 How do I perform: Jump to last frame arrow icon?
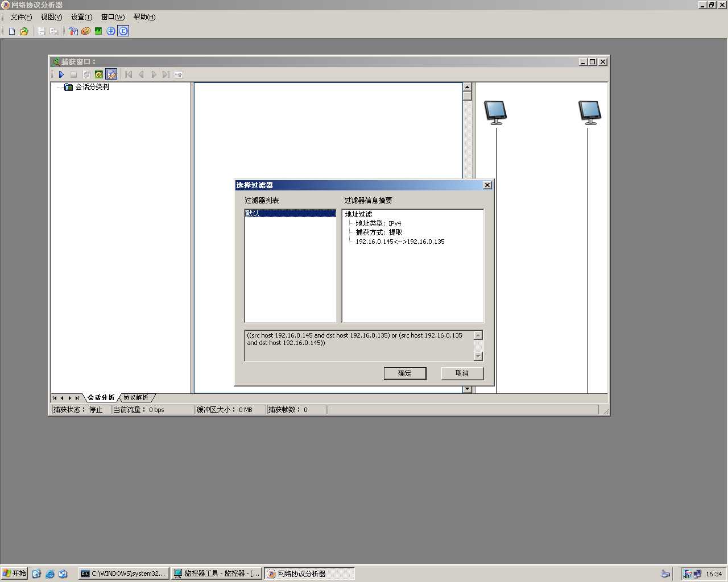pyautogui.click(x=166, y=74)
